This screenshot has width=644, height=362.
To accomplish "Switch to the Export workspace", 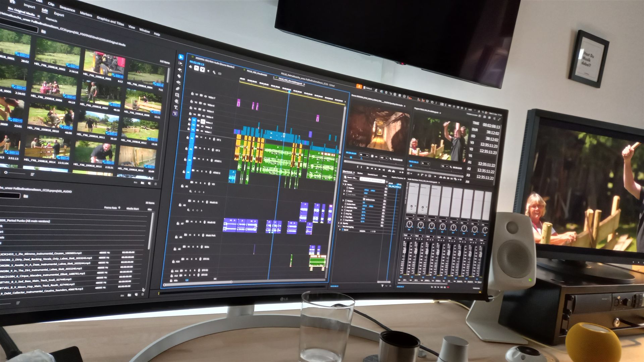I will (x=59, y=14).
